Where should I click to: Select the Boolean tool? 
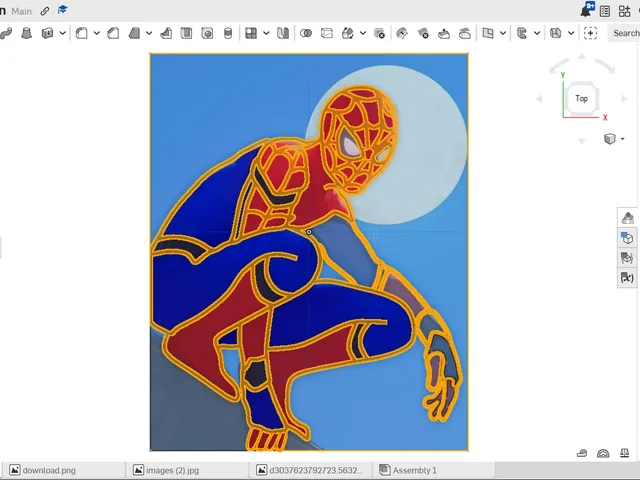click(306, 33)
